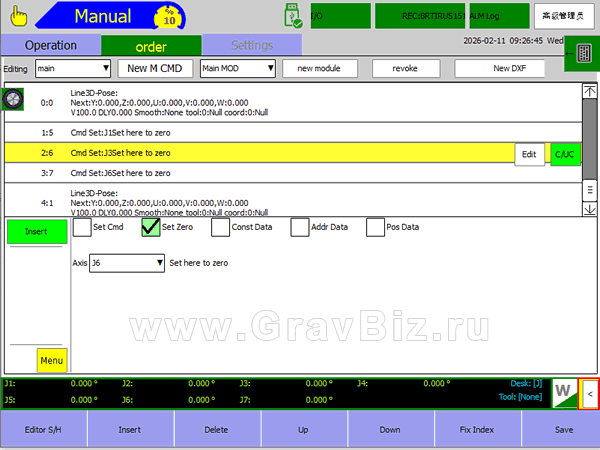Click the green W coordinate icon
Image resolution: width=600 pixels, height=450 pixels.
[564, 393]
